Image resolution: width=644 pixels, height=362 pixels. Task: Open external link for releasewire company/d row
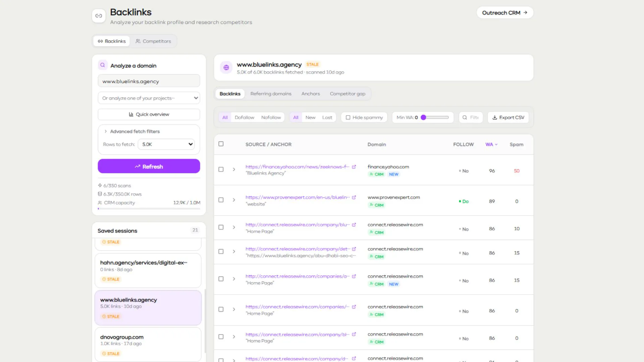354,359
